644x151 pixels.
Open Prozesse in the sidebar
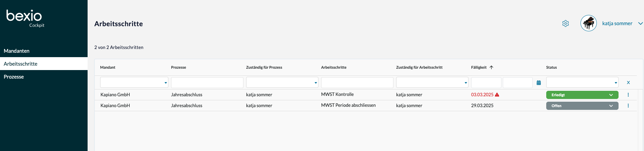14,77
